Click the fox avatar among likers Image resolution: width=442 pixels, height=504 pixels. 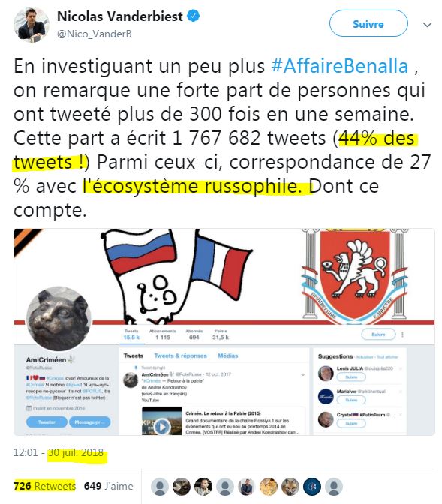[290, 486]
